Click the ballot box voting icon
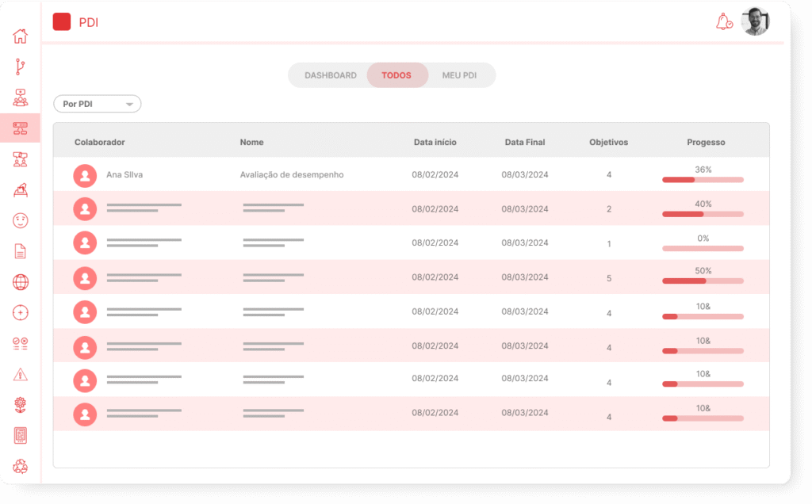 coord(20,190)
